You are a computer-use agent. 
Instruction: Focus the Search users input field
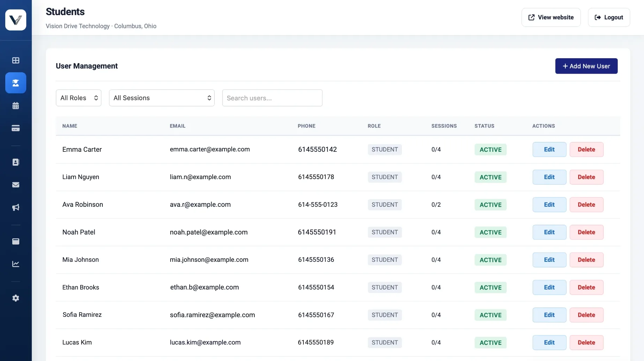tap(272, 98)
